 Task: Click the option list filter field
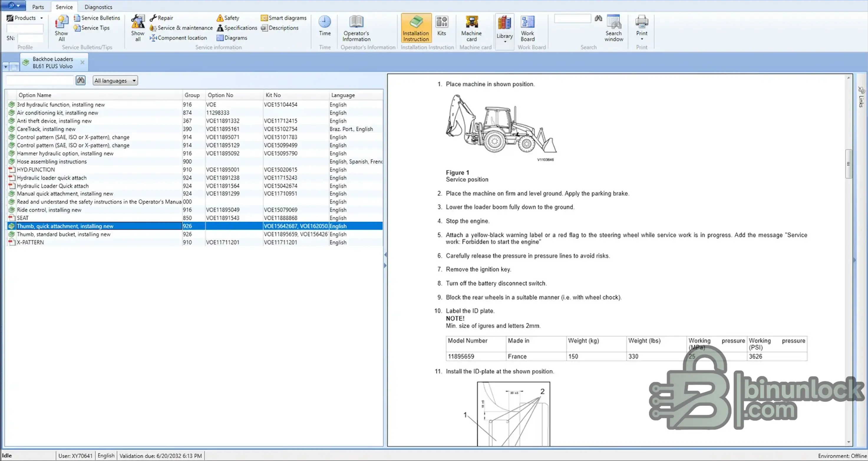coord(40,80)
